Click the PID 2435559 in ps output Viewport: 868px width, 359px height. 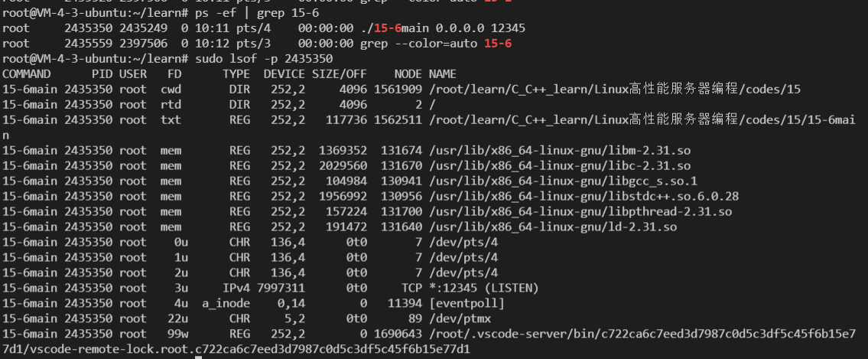[x=88, y=43]
